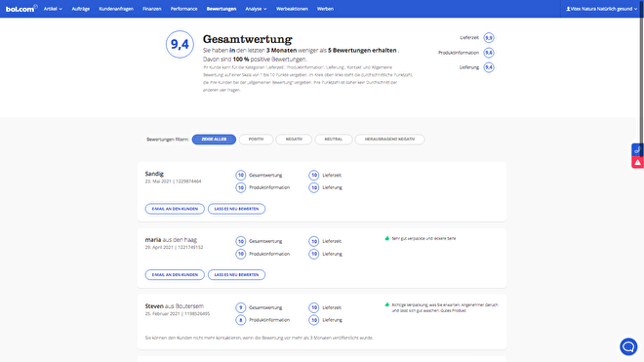Click maria's Lieferzeit 10 badge
The height and width of the screenshot is (362, 644).
coord(314,241)
